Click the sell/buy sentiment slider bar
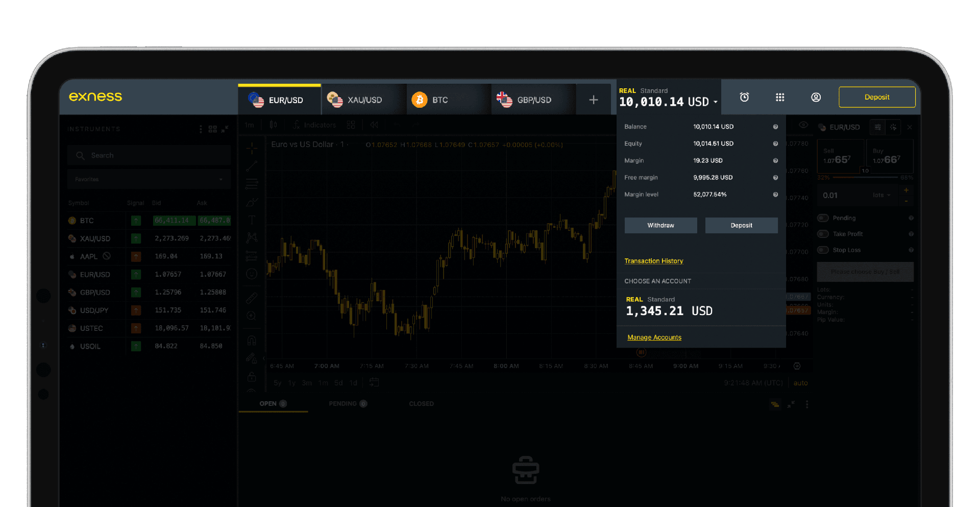The height and width of the screenshot is (507, 980). (865, 177)
